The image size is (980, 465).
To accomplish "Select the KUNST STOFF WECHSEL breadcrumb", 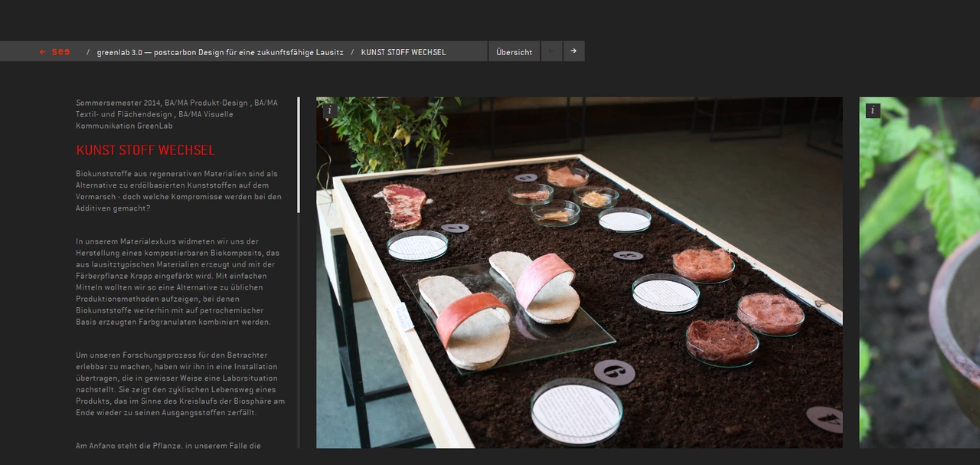I will pos(403,52).
